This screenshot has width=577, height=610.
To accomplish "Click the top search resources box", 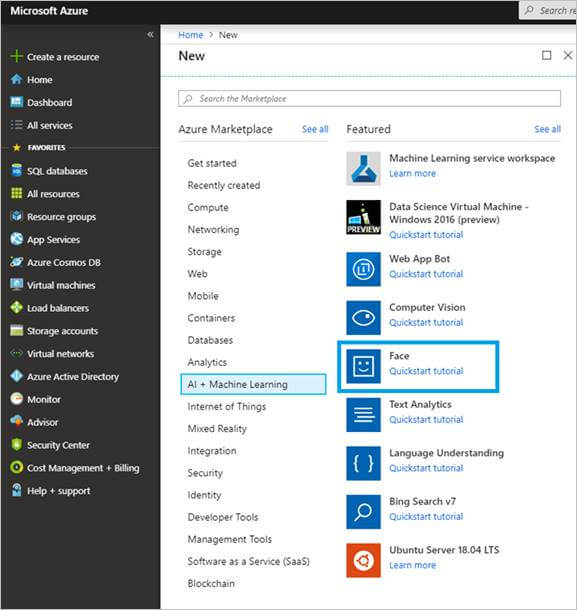I will [x=549, y=11].
